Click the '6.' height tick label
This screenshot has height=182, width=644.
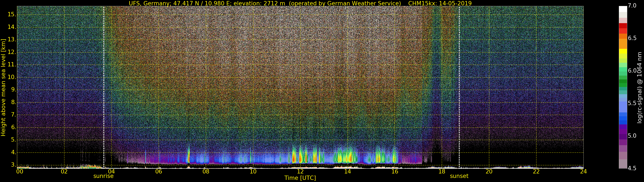[x=13, y=127]
